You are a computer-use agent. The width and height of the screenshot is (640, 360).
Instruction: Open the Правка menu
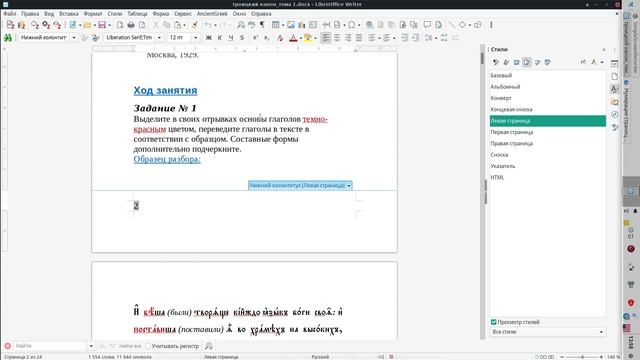30,13
